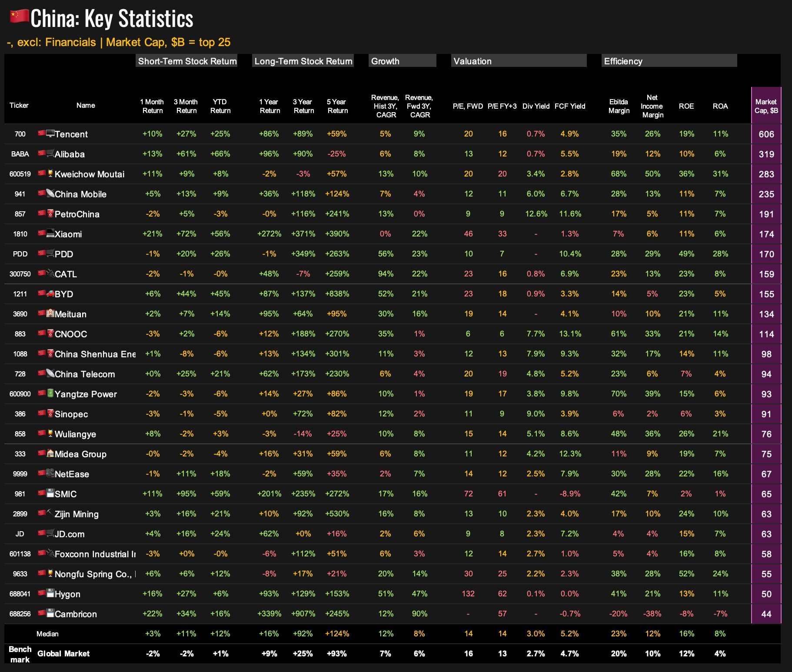
Task: Select the Short-Term Stock Return section header
Action: pos(187,61)
